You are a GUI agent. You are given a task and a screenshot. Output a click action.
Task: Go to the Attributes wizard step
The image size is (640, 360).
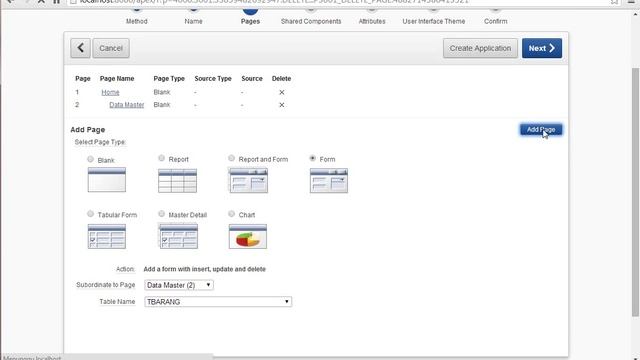[x=372, y=21]
